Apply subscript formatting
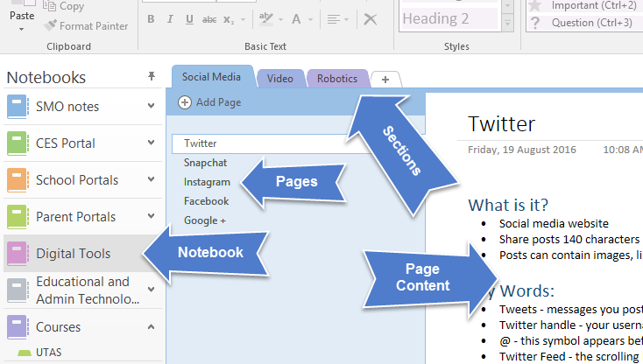Image resolution: width=643 pixels, height=364 pixels. point(229,19)
